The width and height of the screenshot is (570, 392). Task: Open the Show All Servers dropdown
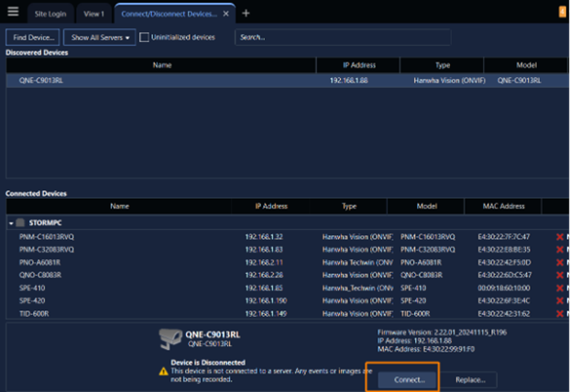click(100, 37)
